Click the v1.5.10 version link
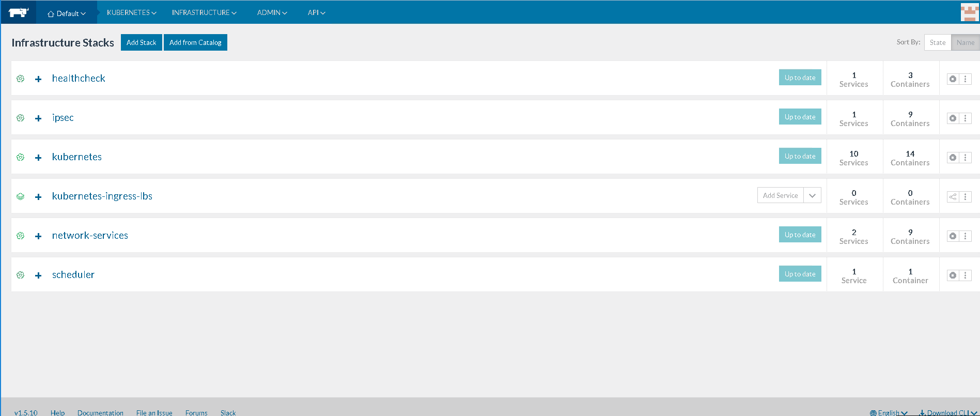 tap(26, 412)
